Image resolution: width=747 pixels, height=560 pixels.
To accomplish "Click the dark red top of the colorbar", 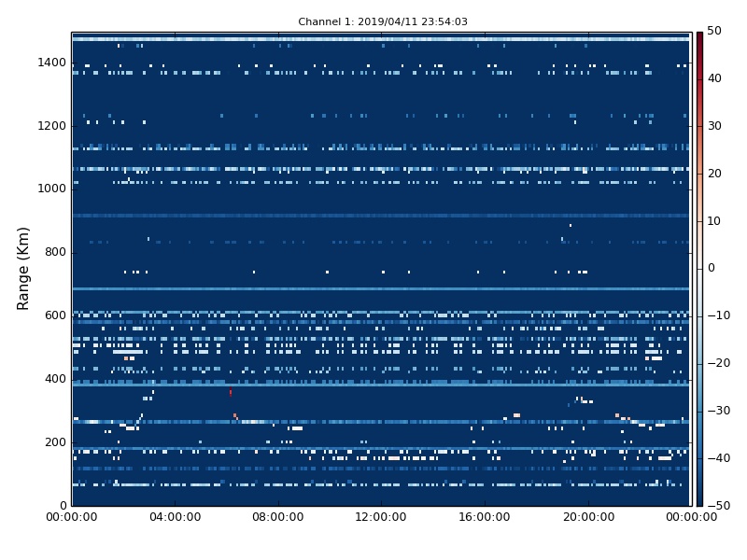I will [699, 36].
